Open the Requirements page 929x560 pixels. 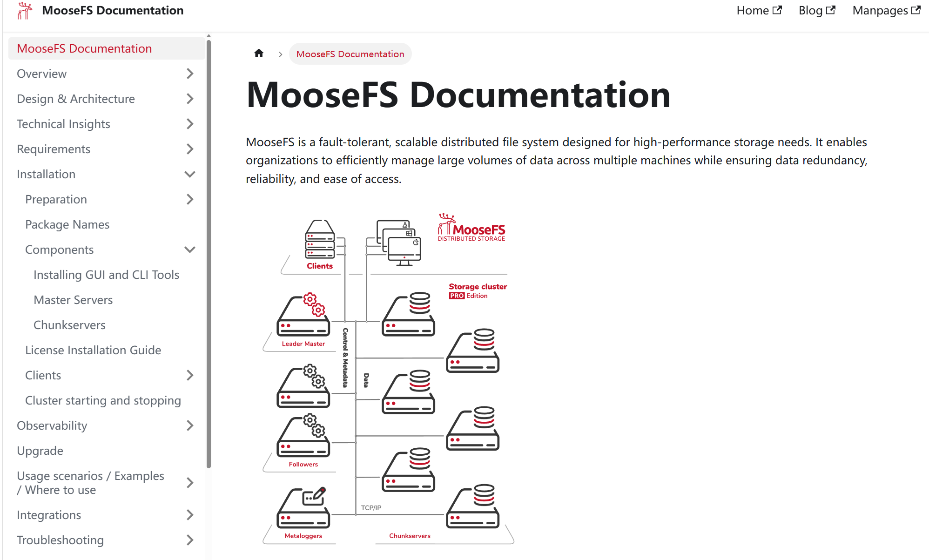tap(54, 149)
